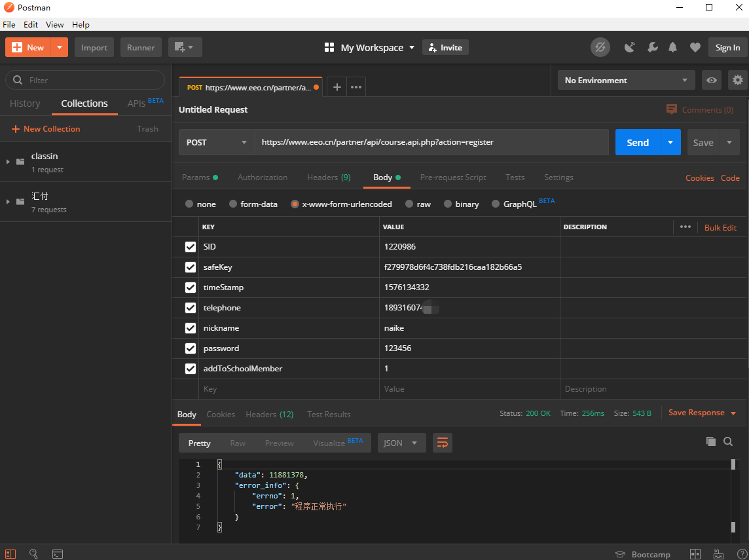
Task: Open the No Environment dropdown
Action: [x=626, y=81]
